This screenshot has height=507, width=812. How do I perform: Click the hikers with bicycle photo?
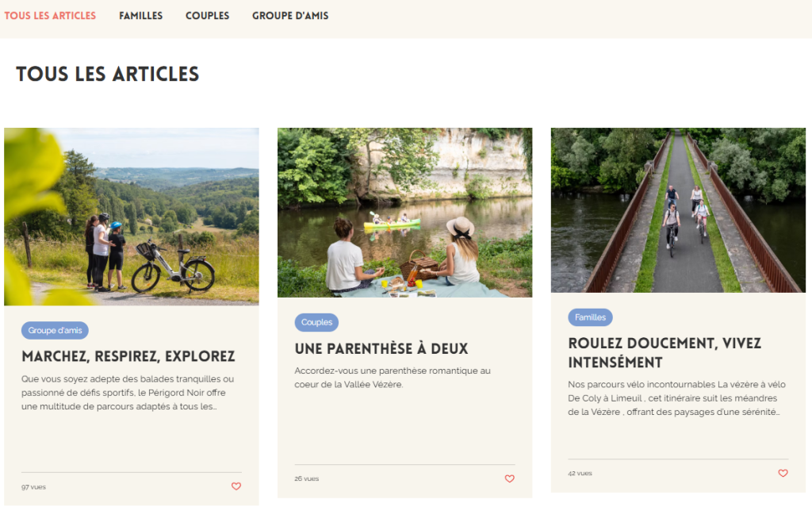tap(132, 216)
